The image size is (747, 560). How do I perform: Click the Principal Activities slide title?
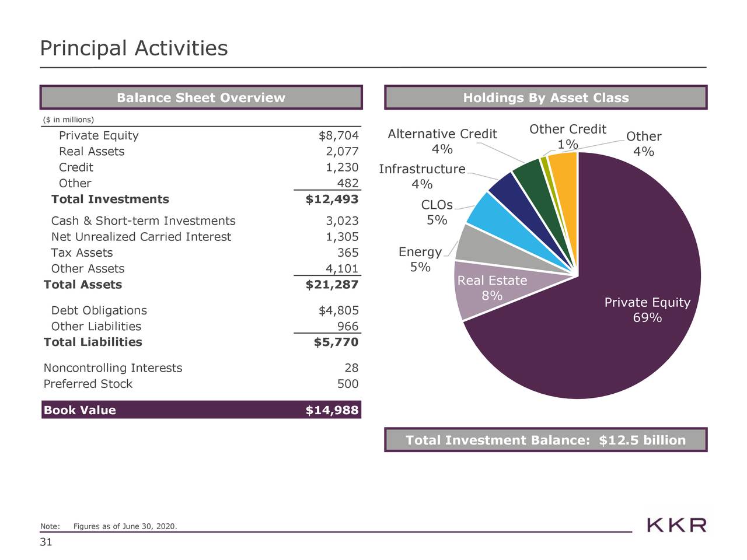coord(134,48)
